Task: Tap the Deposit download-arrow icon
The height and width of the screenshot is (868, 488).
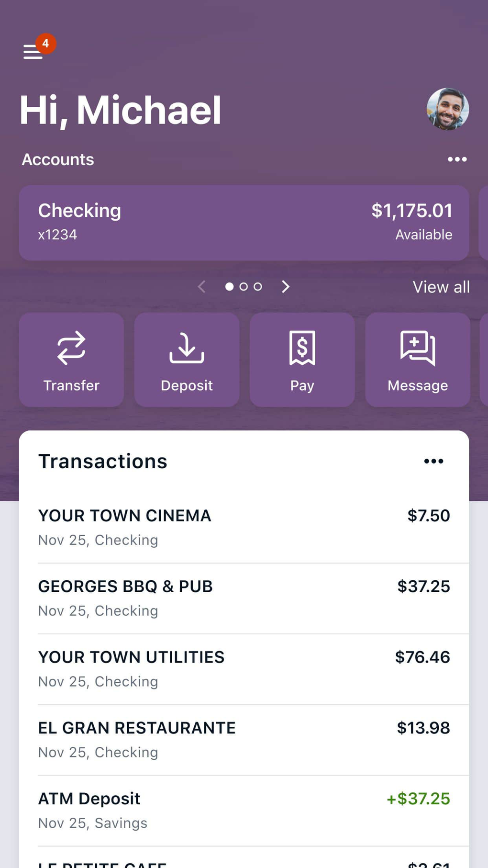Action: coord(187,348)
